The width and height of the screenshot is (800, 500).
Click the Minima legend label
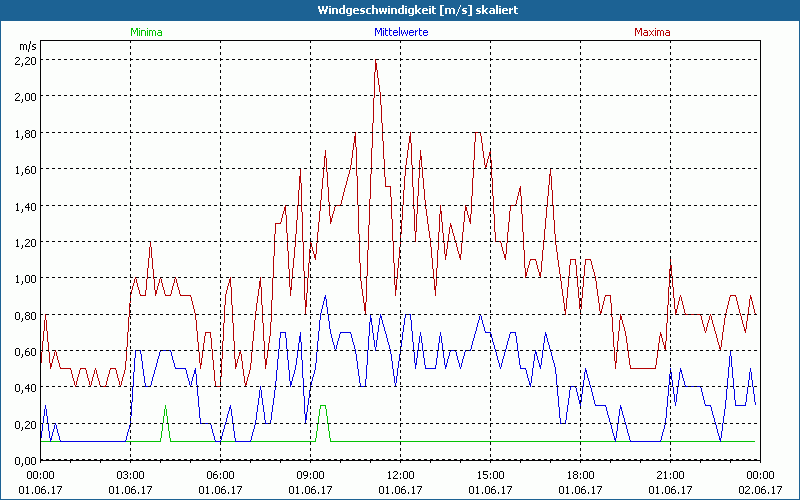145,32
